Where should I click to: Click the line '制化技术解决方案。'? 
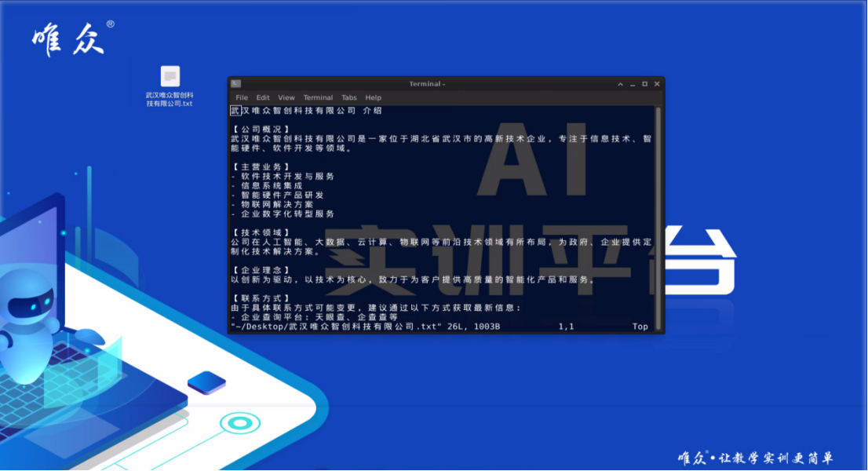276,251
